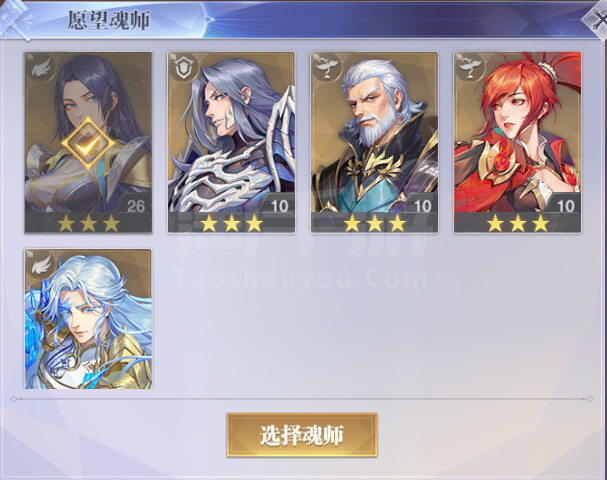Select the red-haired female soul master card

pos(518,143)
